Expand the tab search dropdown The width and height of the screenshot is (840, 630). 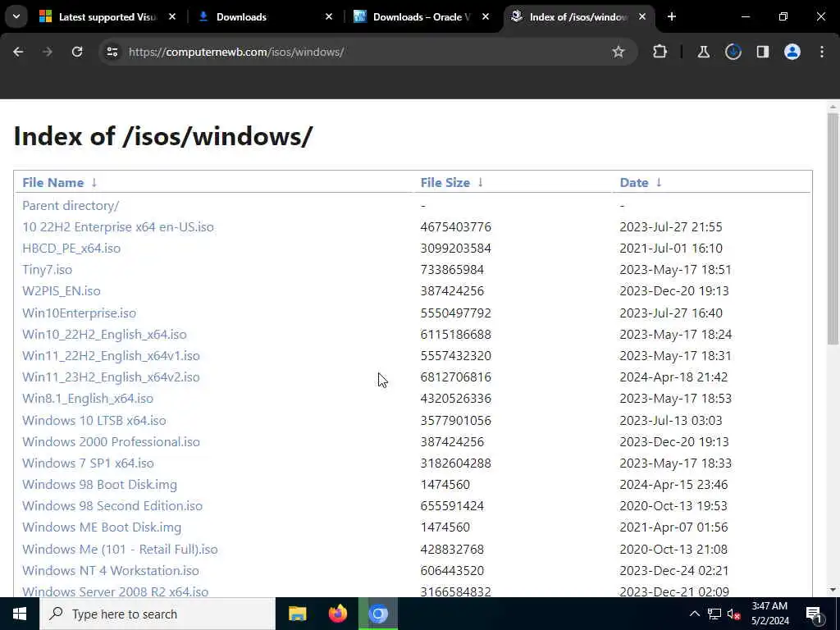tap(16, 16)
